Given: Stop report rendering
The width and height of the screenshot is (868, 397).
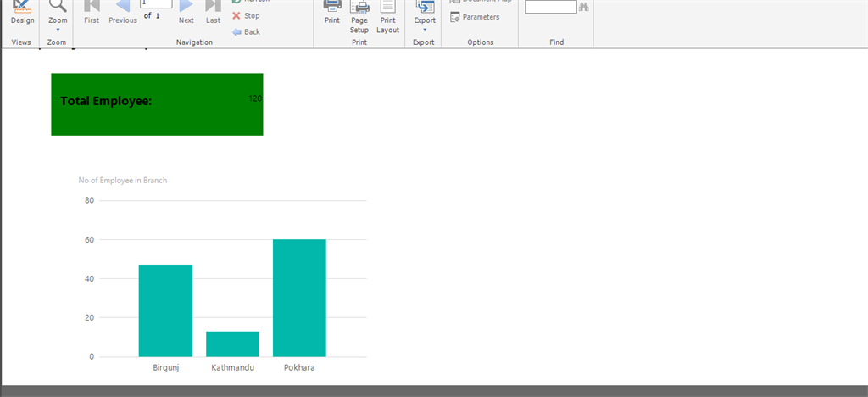Looking at the screenshot, I should pyautogui.click(x=246, y=15).
